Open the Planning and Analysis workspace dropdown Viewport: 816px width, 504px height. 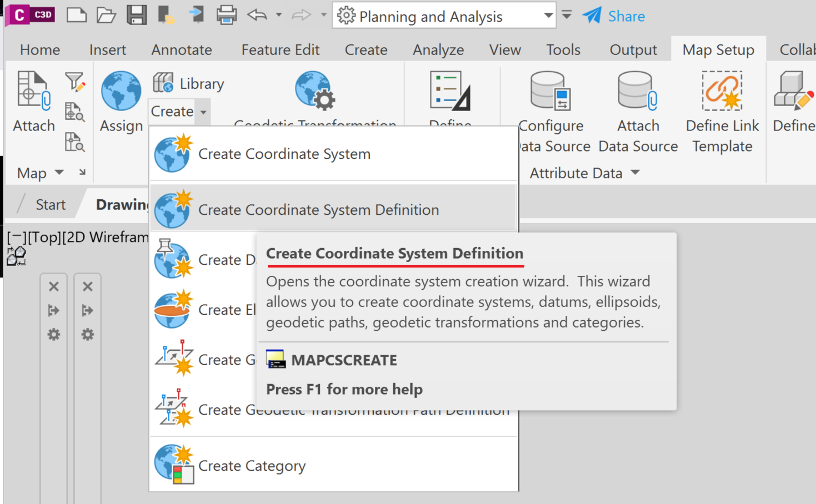pos(548,16)
